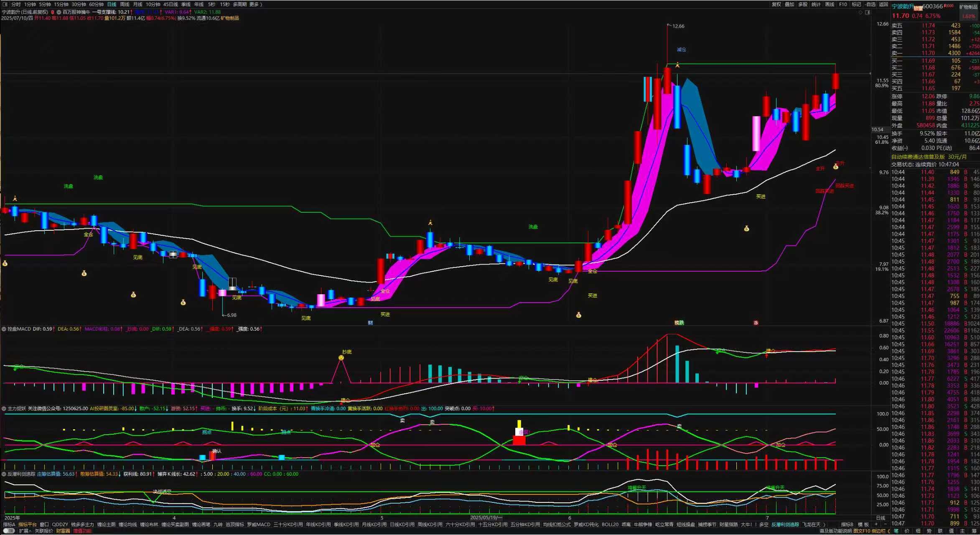Click the 抄底 smiley marker in MACD panel
Viewport: 980px width, 535px height.
tap(341, 358)
